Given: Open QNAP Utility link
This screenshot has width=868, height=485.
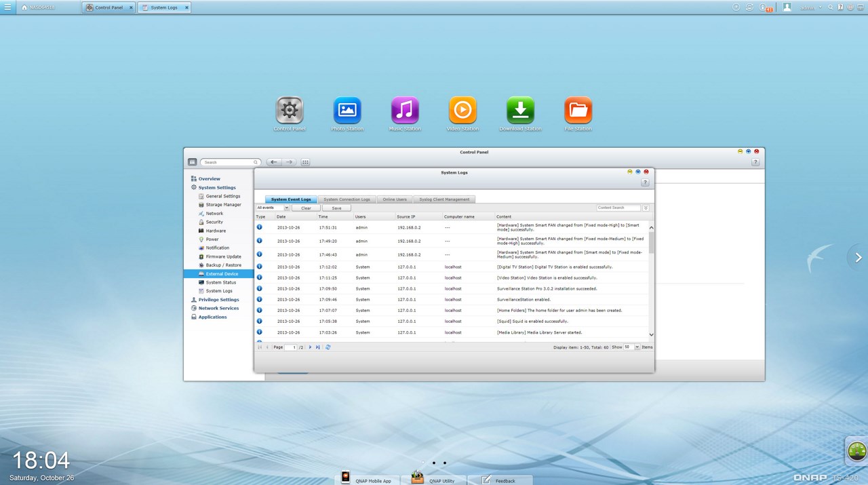Looking at the screenshot, I should tap(433, 479).
